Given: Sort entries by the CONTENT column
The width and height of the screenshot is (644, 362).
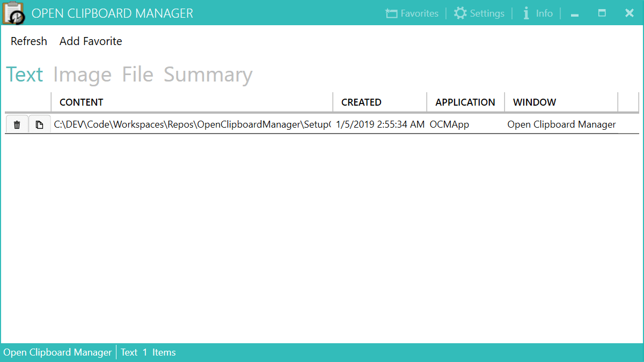Looking at the screenshot, I should pyautogui.click(x=81, y=102).
